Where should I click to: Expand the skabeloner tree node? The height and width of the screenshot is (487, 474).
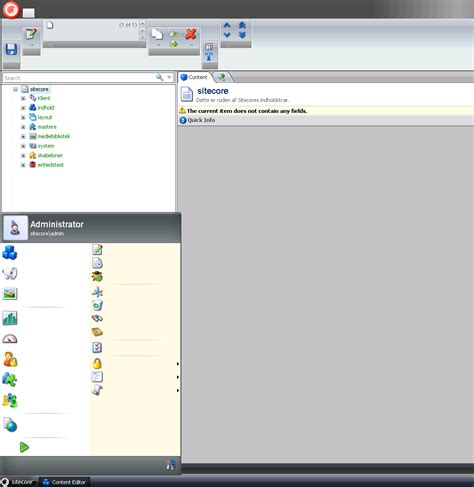[23, 156]
